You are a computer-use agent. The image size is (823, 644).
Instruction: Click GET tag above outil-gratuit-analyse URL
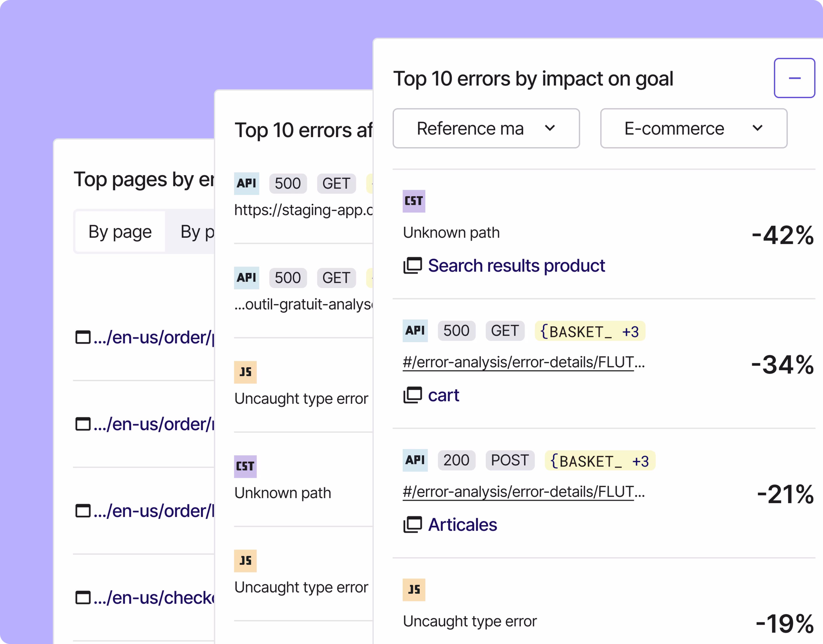point(336,278)
